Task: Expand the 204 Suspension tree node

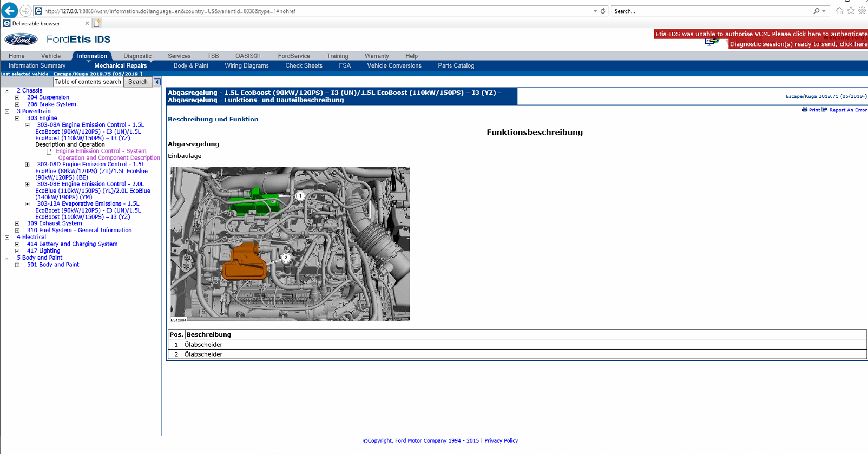Action: coord(17,98)
